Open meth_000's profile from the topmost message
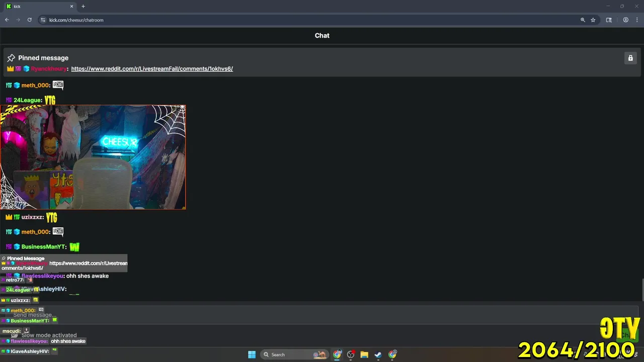644x362 pixels. point(35,85)
